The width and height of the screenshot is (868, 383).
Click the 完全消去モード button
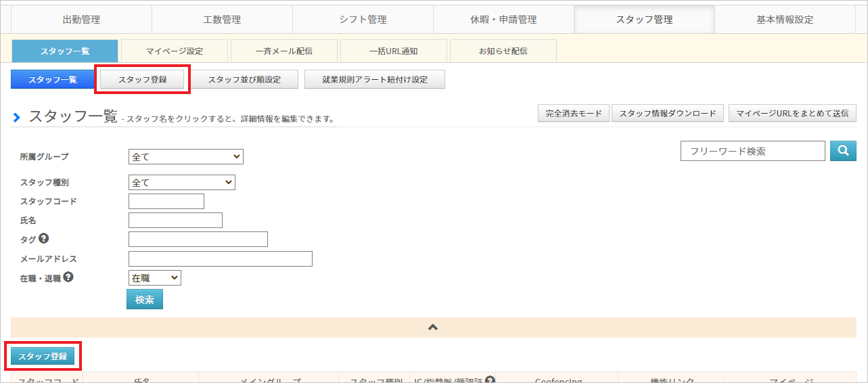click(574, 113)
